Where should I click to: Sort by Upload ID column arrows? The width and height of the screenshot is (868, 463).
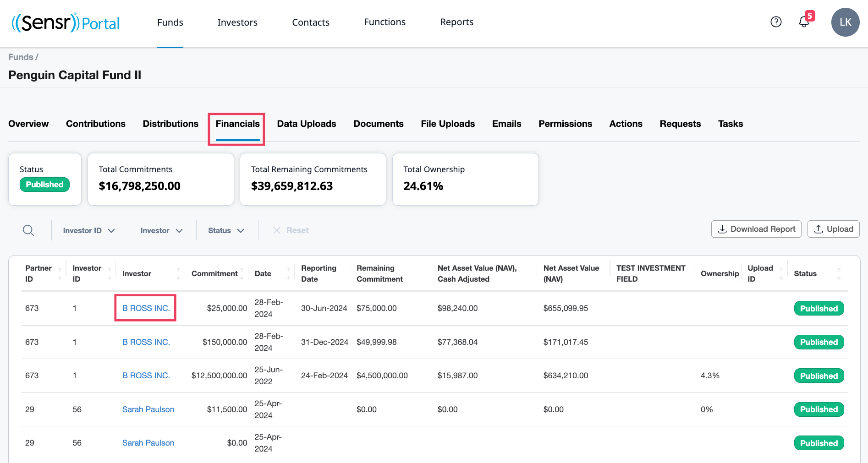tap(781, 274)
